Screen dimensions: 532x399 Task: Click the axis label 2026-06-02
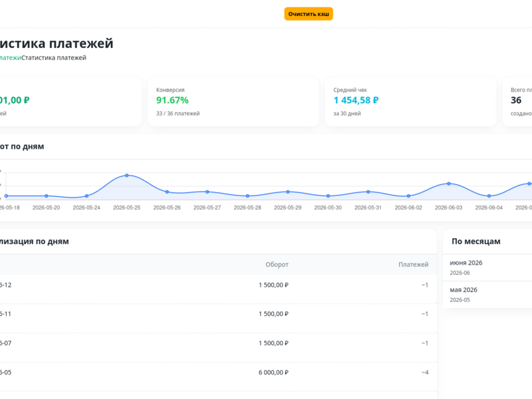(x=408, y=207)
